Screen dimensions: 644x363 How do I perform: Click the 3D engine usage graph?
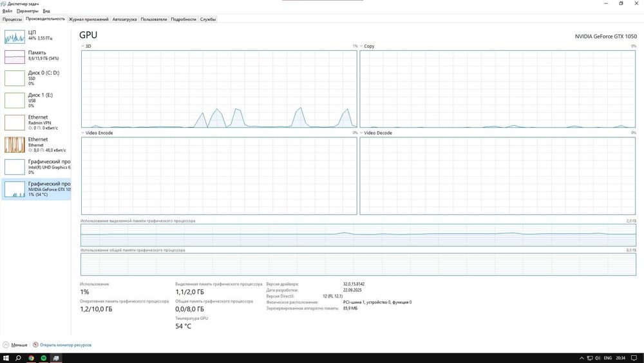coord(219,89)
